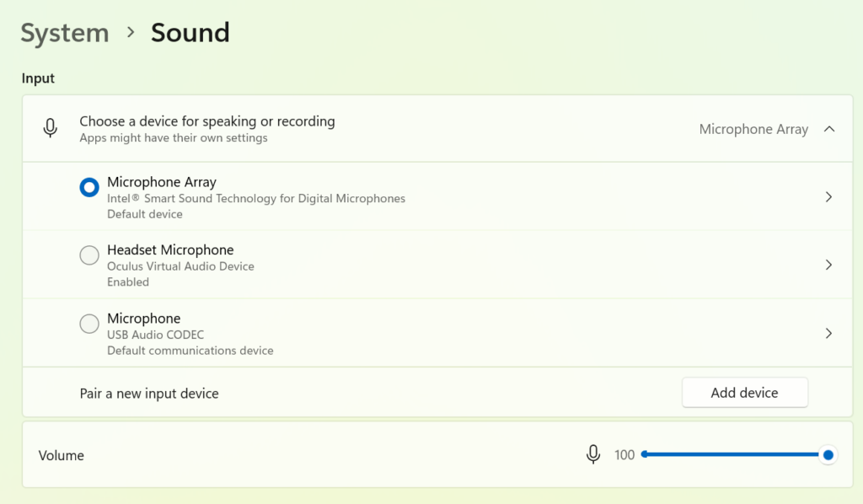Click the input volume slider handle
Image resolution: width=863 pixels, height=504 pixels.
coord(828,455)
